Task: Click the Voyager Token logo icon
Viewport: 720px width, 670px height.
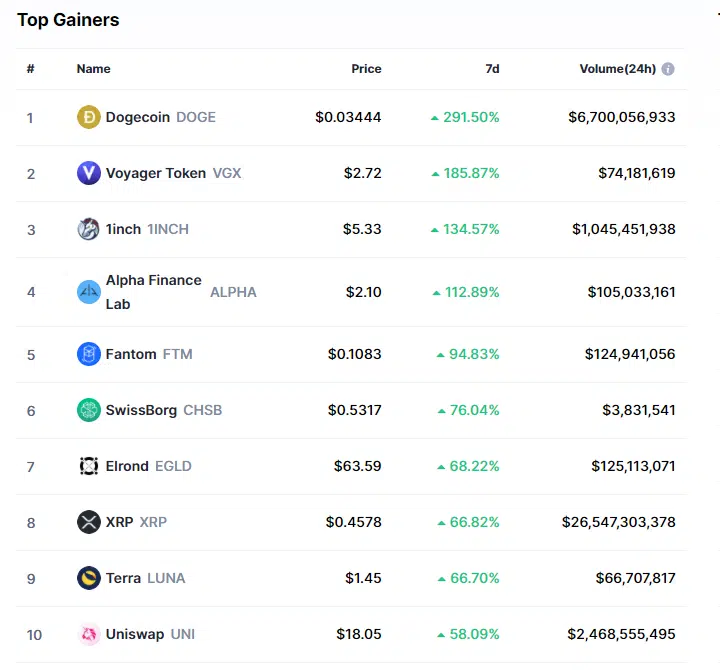Action: 89,173
